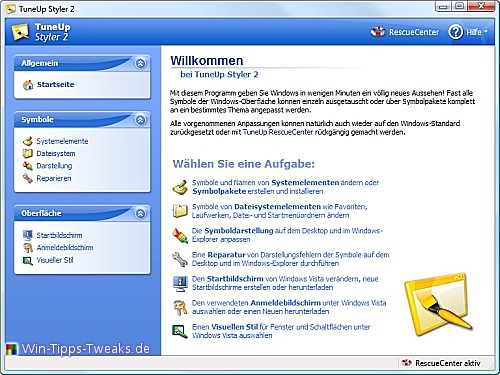
Task: Click the status bar RescueCenter icon
Action: tap(406, 363)
